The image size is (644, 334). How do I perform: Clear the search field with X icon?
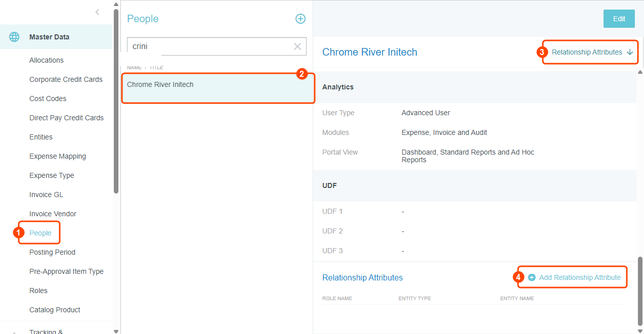coord(297,46)
